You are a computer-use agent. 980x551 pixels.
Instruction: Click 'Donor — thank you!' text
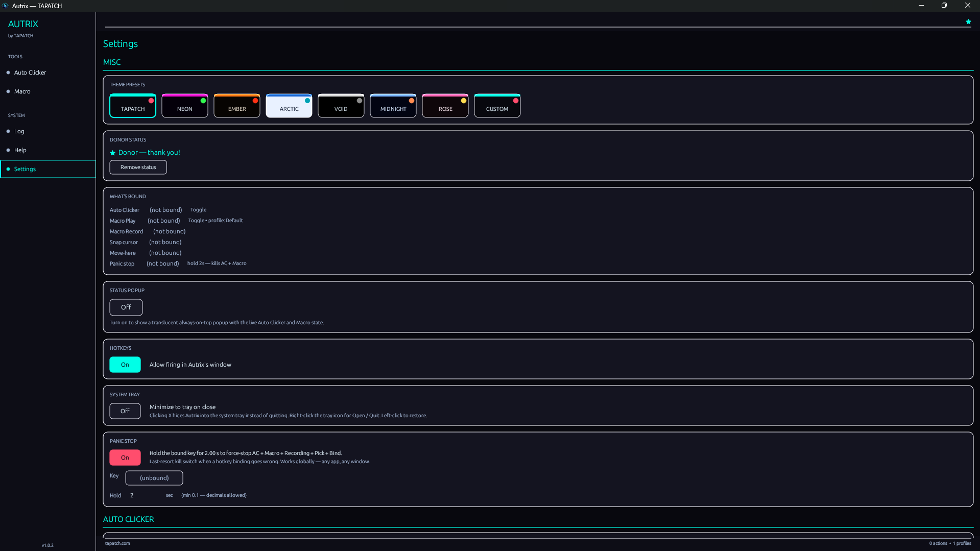149,153
